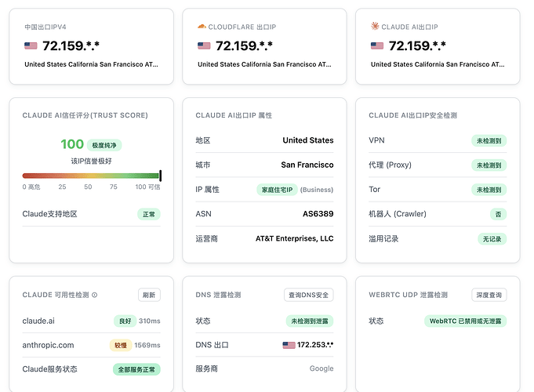Click the CLAUDE AI信任评分(TRUST SCORE) heading
The width and height of the screenshot is (534, 392).
85,115
